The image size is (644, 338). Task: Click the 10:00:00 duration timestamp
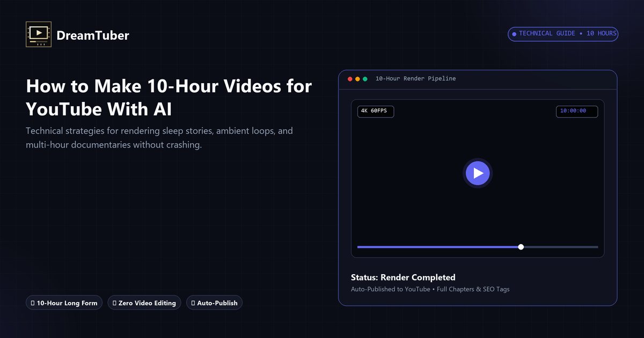coord(577,111)
